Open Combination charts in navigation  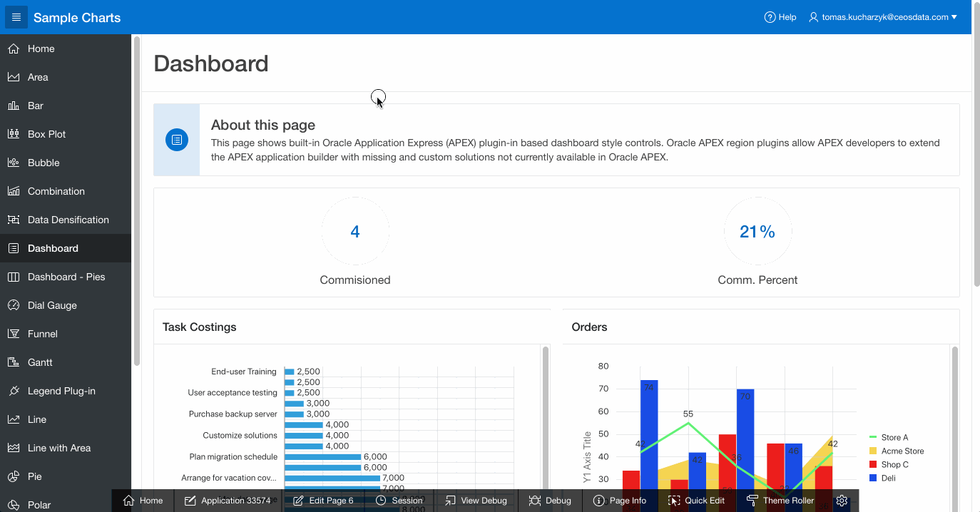(x=56, y=191)
